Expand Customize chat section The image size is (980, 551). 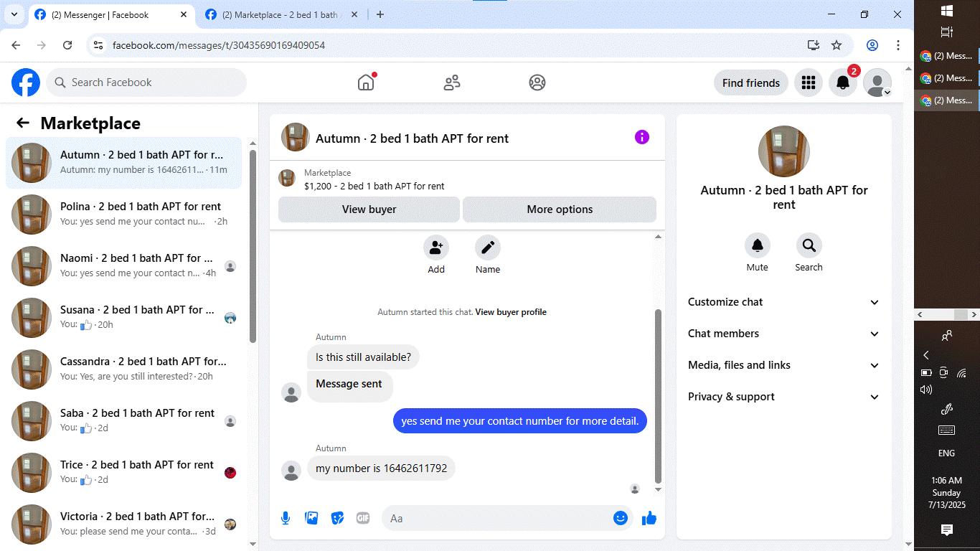tap(783, 302)
